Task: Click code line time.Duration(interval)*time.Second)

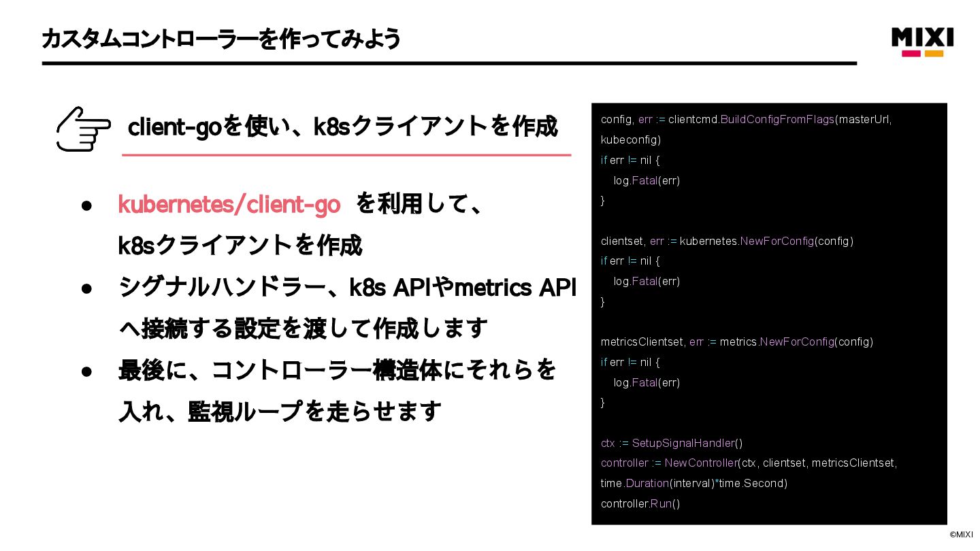Action: pyautogui.click(x=694, y=483)
